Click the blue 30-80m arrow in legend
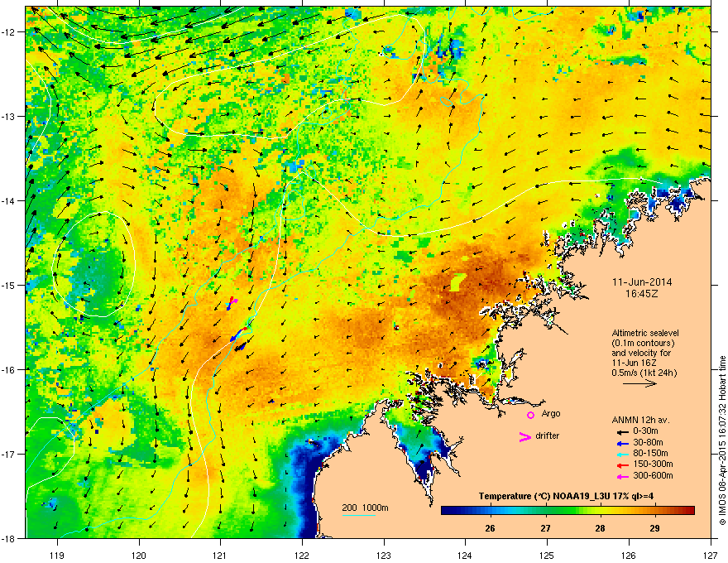The width and height of the screenshot is (728, 563). point(622,443)
